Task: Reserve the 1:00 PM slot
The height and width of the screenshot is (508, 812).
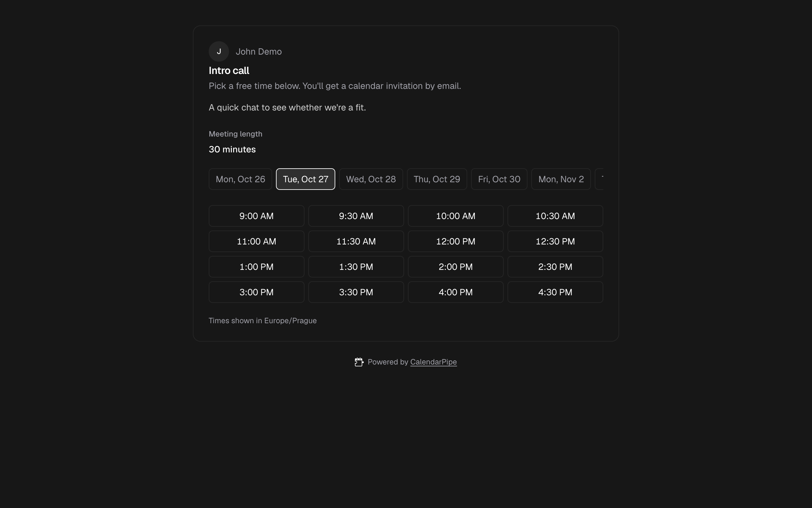Action: pyautogui.click(x=256, y=267)
